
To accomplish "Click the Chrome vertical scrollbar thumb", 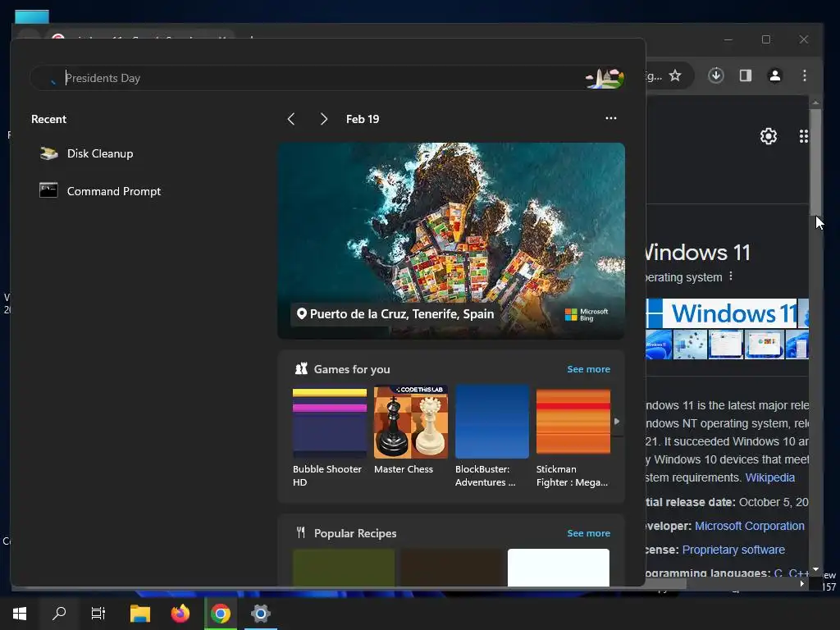I will click(x=815, y=162).
